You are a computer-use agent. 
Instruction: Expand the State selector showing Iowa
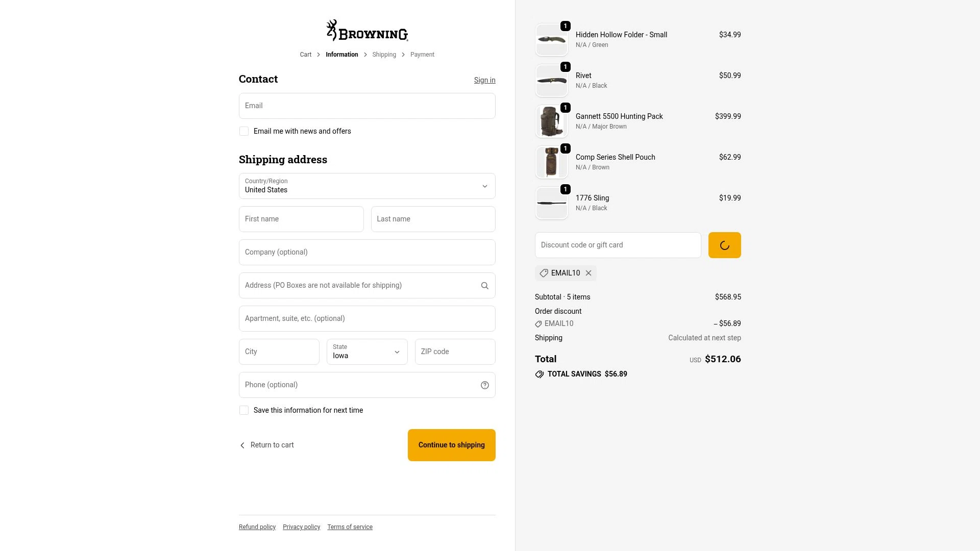(366, 352)
